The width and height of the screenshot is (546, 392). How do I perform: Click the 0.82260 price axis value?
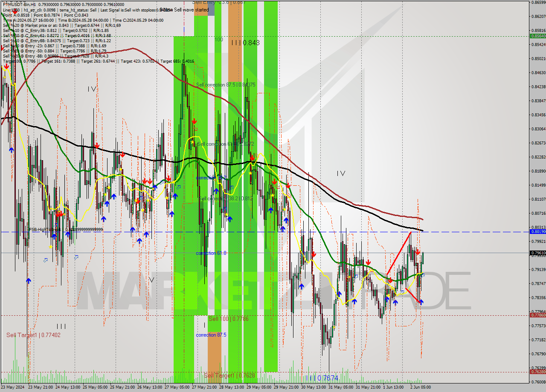(538, 157)
